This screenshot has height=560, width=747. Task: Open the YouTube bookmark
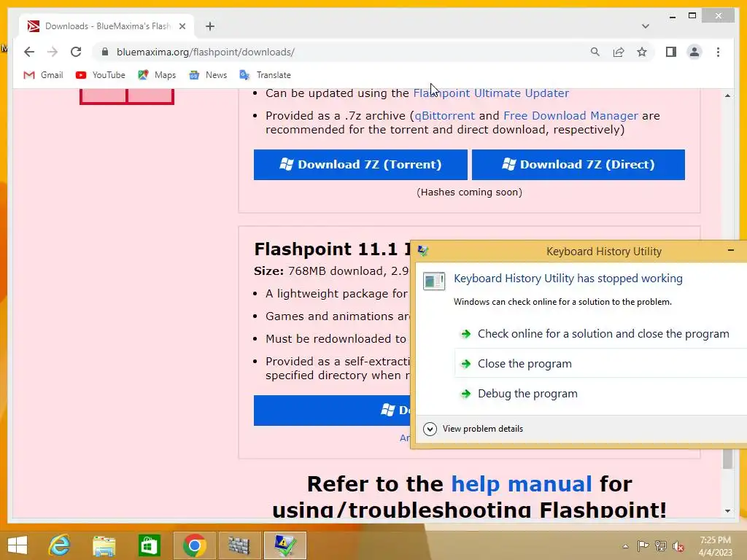tap(100, 75)
